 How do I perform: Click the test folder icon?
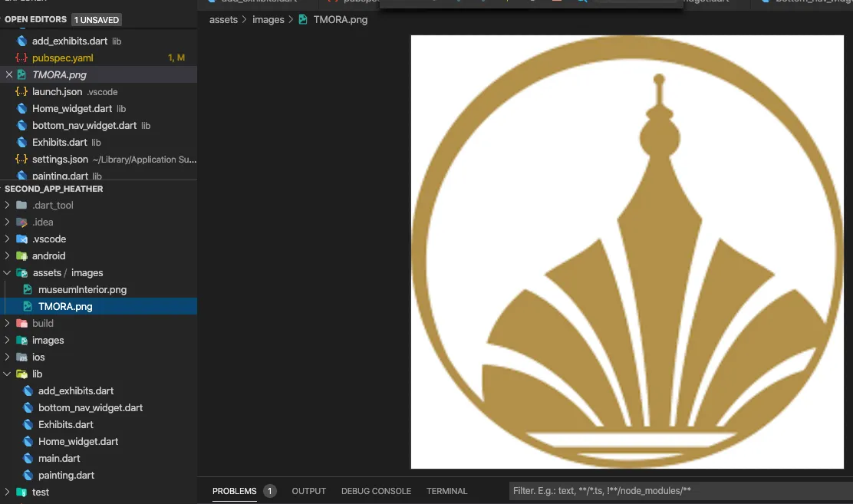(21, 492)
